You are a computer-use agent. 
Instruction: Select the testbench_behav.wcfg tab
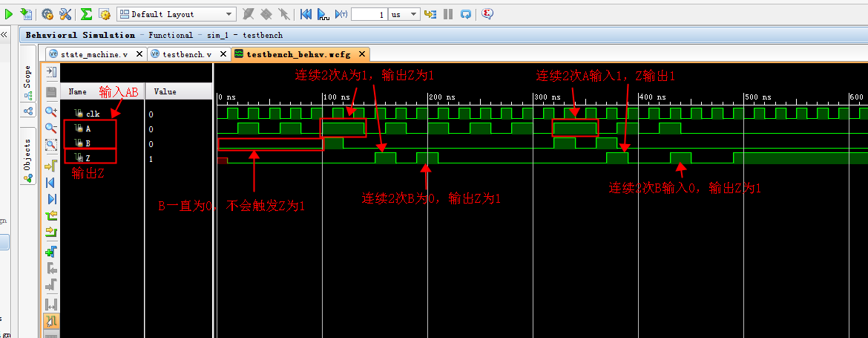pyautogui.click(x=298, y=54)
